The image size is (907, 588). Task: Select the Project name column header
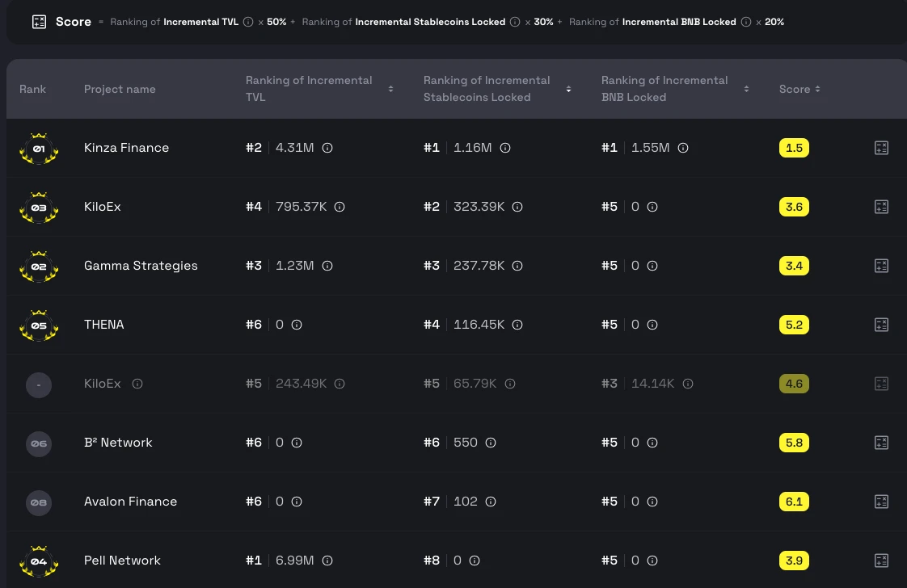(120, 89)
